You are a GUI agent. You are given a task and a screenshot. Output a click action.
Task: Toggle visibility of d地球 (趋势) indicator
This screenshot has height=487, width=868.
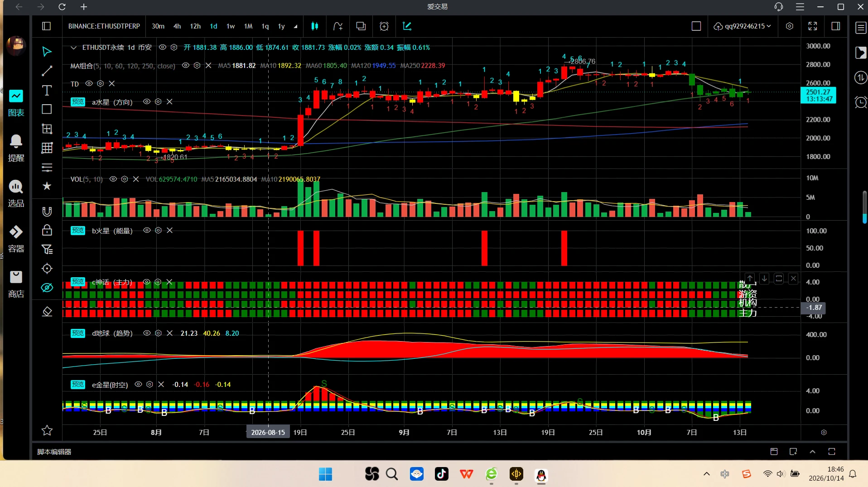(x=146, y=333)
